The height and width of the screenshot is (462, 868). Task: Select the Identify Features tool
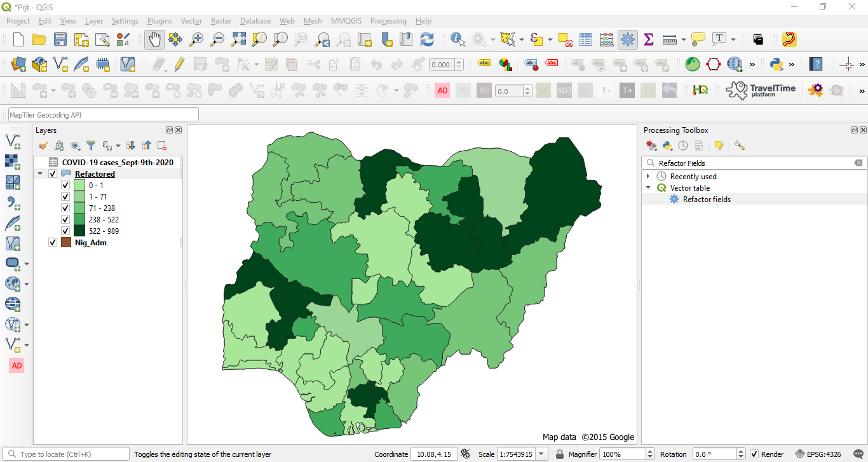[x=457, y=39]
